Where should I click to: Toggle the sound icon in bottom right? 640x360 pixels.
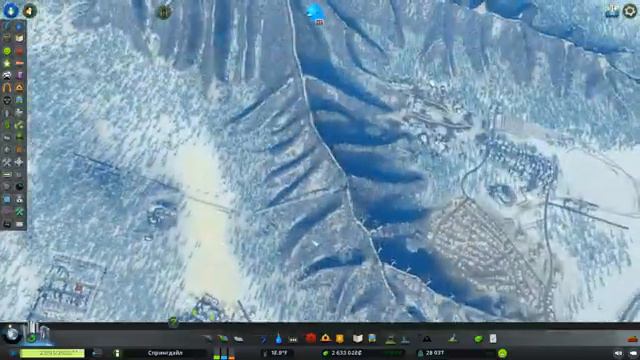[x=618, y=353]
